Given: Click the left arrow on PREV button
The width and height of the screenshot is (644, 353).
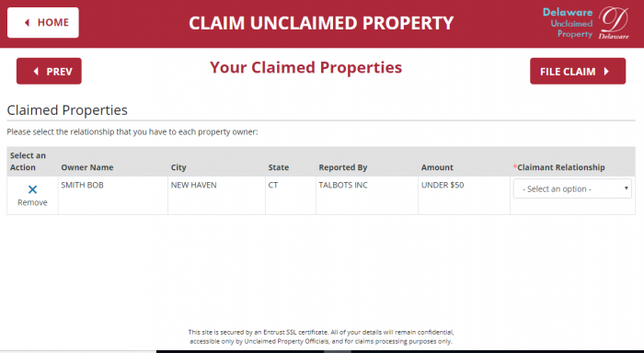Looking at the screenshot, I should click(x=36, y=72).
